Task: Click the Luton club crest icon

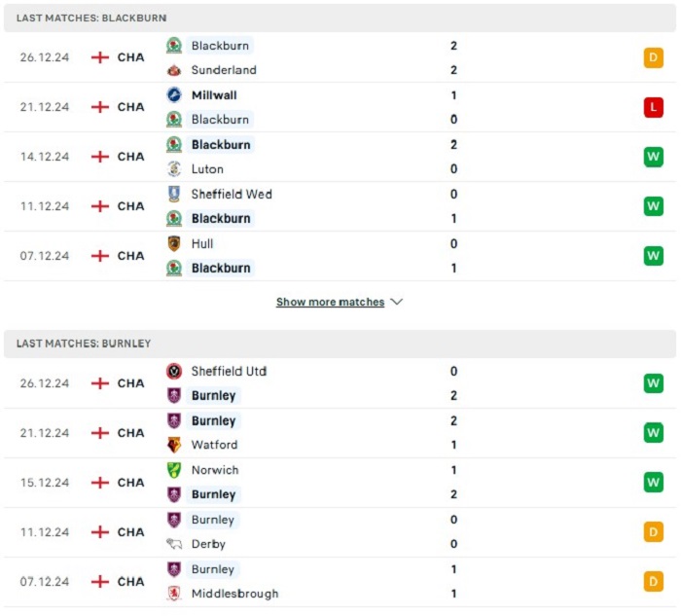Action: point(174,169)
